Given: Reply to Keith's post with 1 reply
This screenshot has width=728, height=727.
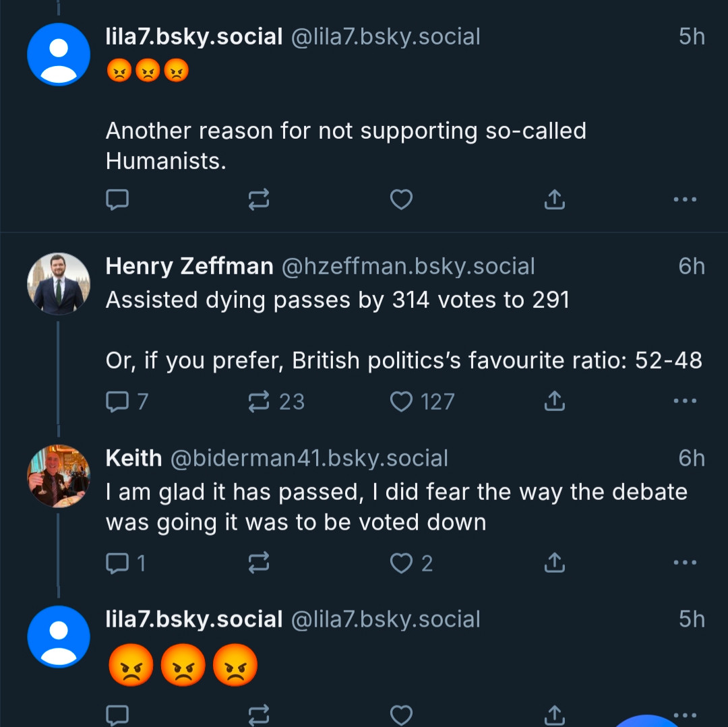Looking at the screenshot, I should pyautogui.click(x=125, y=563).
